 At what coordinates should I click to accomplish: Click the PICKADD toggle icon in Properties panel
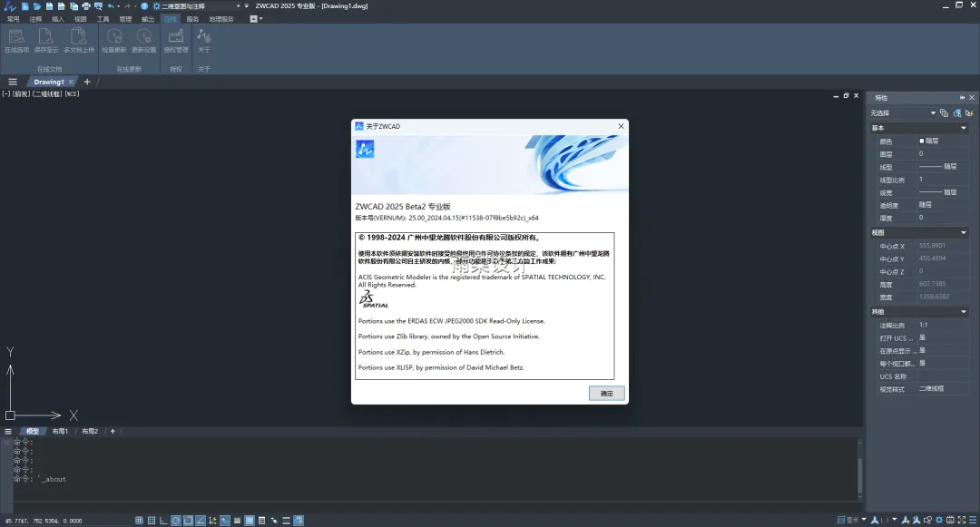pos(944,113)
